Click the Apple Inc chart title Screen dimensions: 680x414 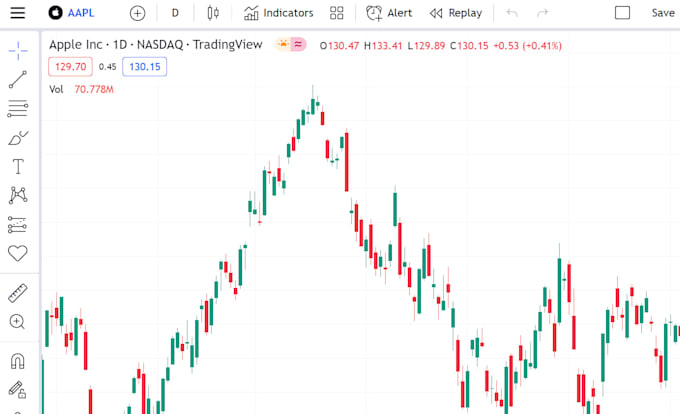click(x=156, y=45)
